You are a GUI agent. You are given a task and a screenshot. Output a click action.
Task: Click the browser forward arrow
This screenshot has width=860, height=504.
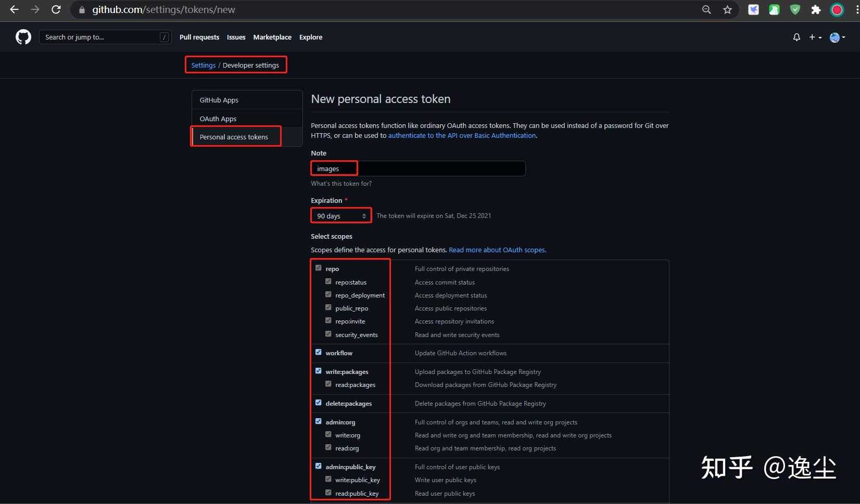pos(35,9)
